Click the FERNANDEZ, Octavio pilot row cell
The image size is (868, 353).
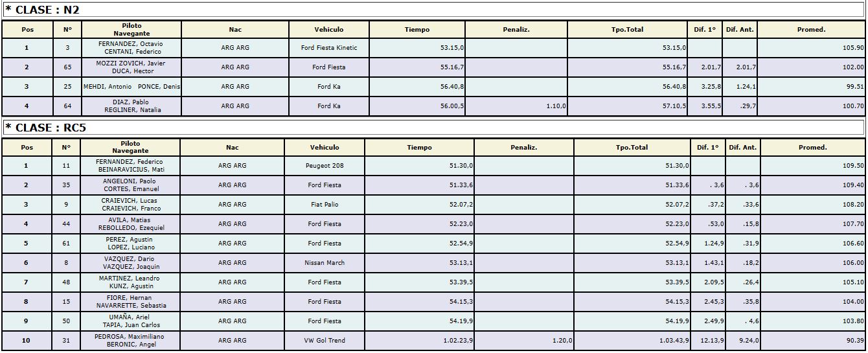click(x=131, y=48)
